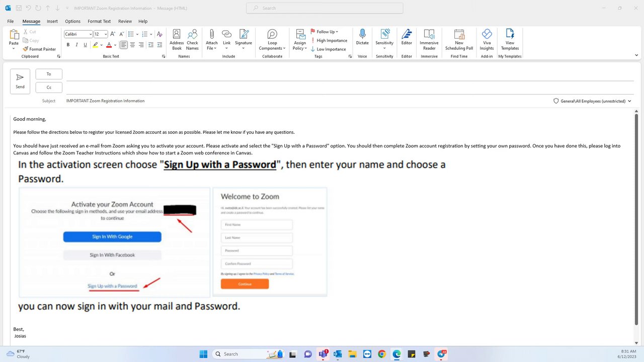Image resolution: width=644 pixels, height=362 pixels.
Task: Toggle Underline formatting
Action: [x=85, y=45]
